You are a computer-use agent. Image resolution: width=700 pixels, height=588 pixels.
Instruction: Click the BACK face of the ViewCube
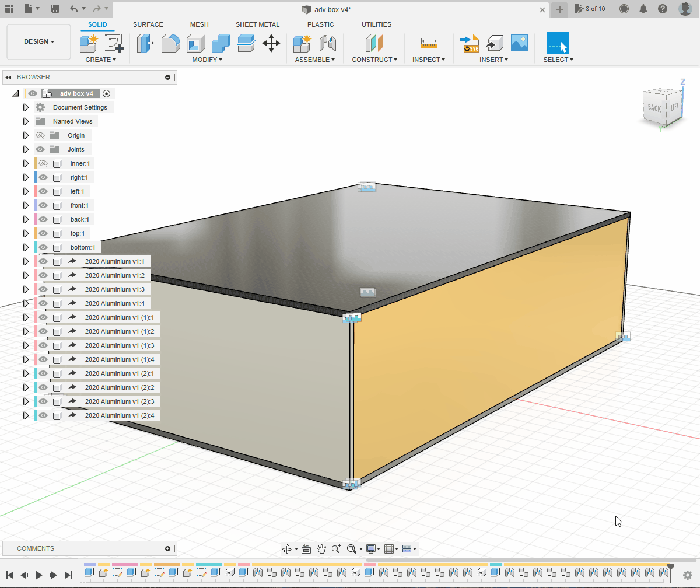pos(655,108)
